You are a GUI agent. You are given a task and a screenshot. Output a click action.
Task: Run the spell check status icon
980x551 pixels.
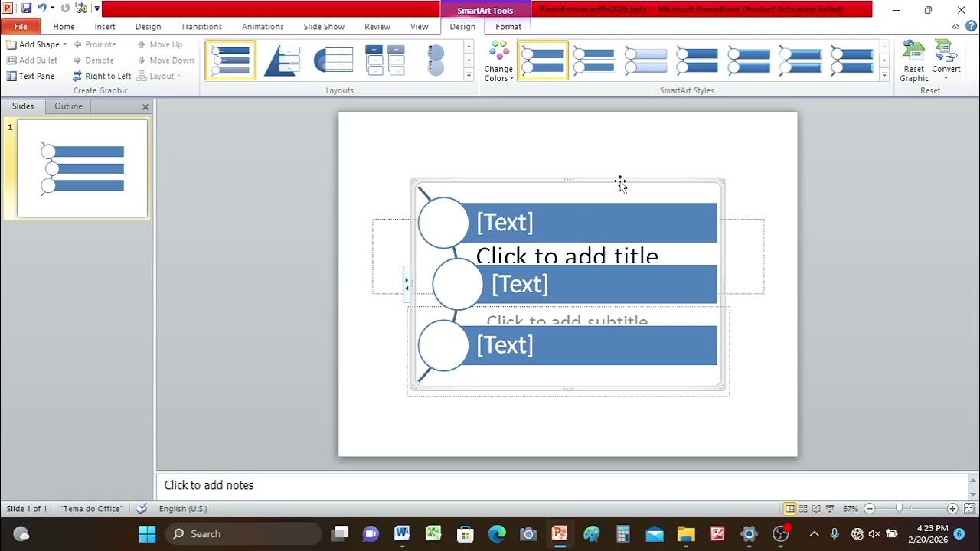point(142,509)
